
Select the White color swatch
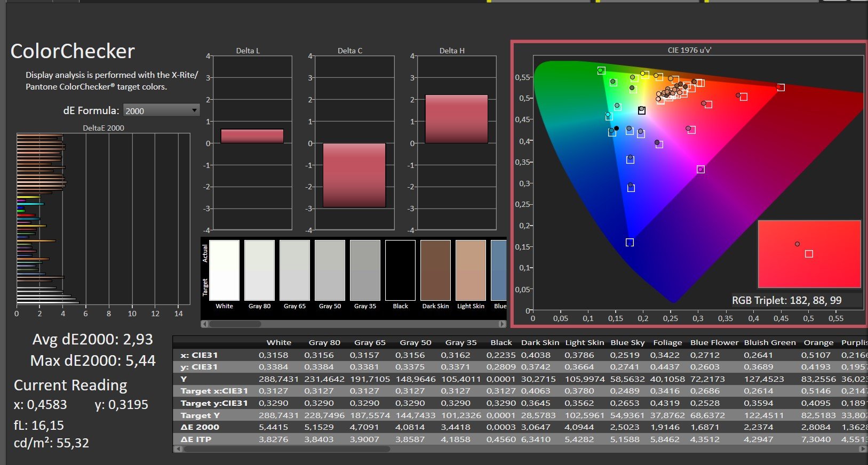224,270
